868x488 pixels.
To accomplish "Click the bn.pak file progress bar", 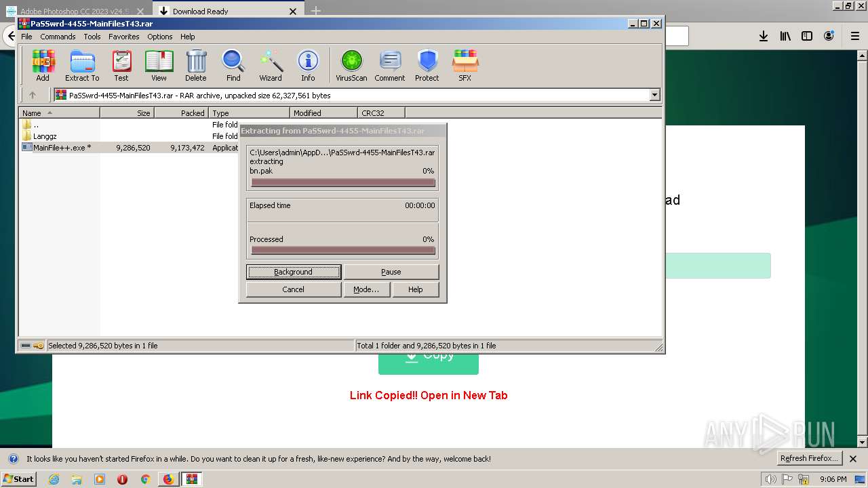I will coord(342,183).
